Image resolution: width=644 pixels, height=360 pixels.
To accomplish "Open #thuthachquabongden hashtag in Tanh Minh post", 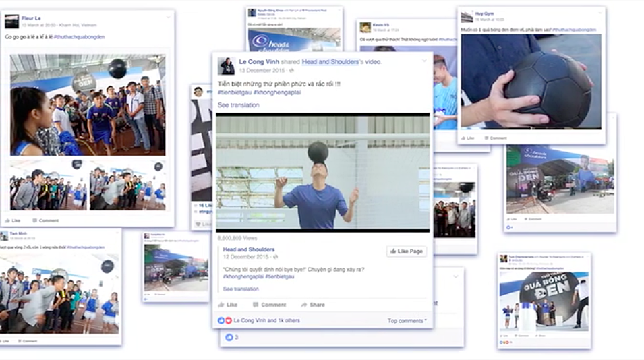I will (x=86, y=247).
